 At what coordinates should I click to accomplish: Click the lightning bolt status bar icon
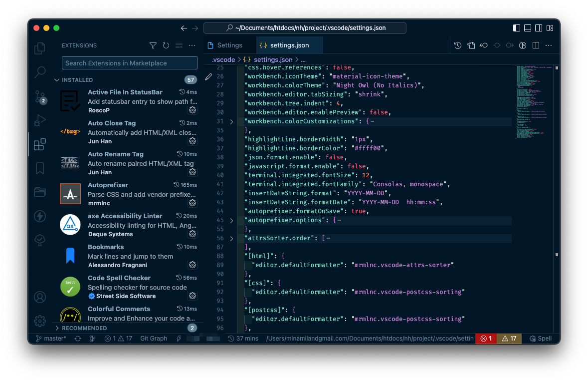(179, 339)
